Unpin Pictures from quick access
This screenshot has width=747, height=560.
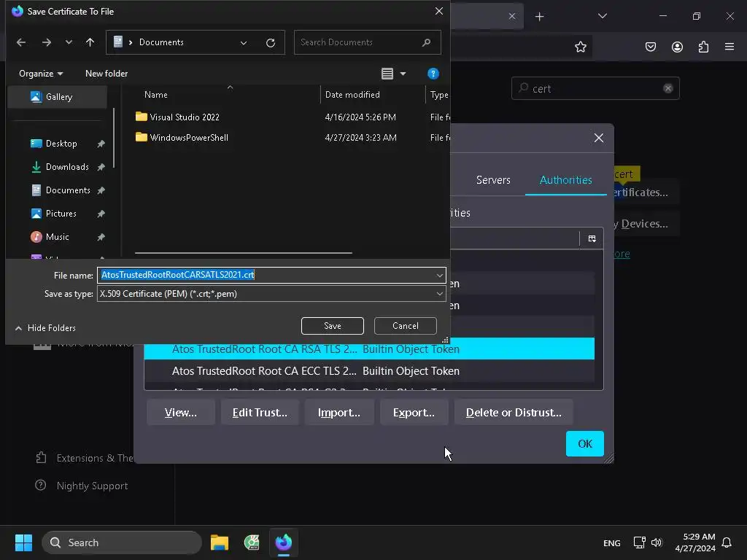click(x=101, y=214)
